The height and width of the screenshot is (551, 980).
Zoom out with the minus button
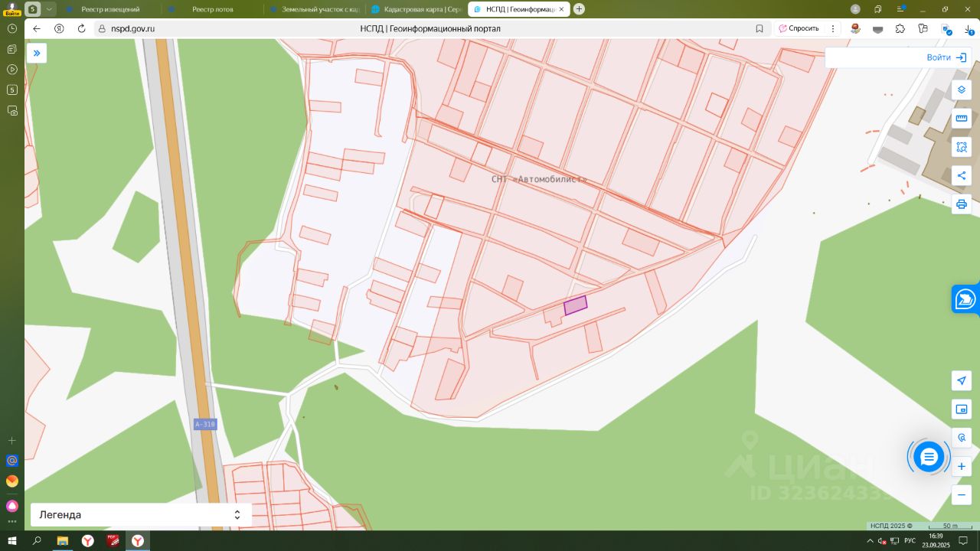[962, 495]
